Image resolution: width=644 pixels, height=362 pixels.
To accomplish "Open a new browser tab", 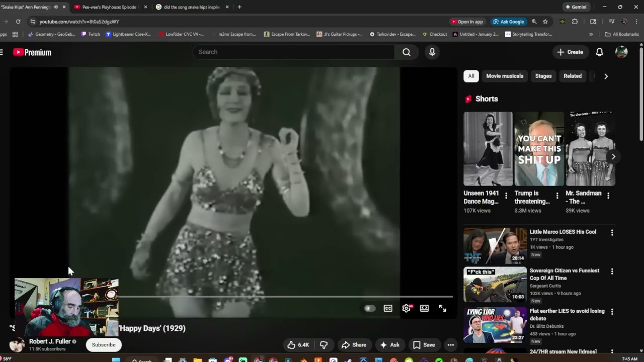I will 239,7.
